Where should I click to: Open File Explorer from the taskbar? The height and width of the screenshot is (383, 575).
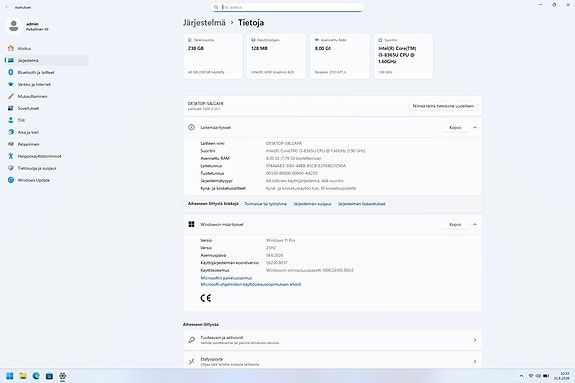(23, 376)
